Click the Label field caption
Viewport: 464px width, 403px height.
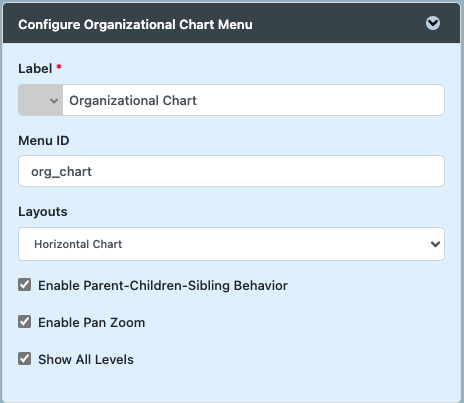click(x=35, y=69)
